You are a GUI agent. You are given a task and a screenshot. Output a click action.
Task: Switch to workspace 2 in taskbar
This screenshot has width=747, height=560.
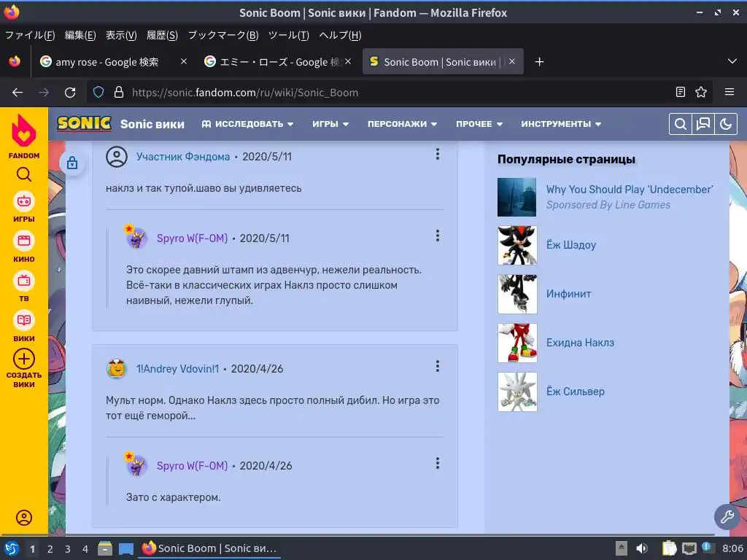(50, 549)
